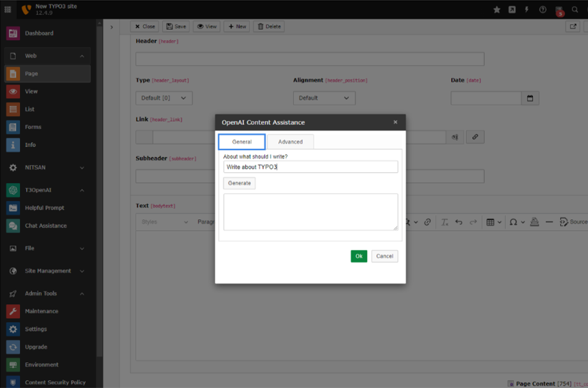Click the prompt field containing Write about TYPO3
588x388 pixels.
[310, 166]
